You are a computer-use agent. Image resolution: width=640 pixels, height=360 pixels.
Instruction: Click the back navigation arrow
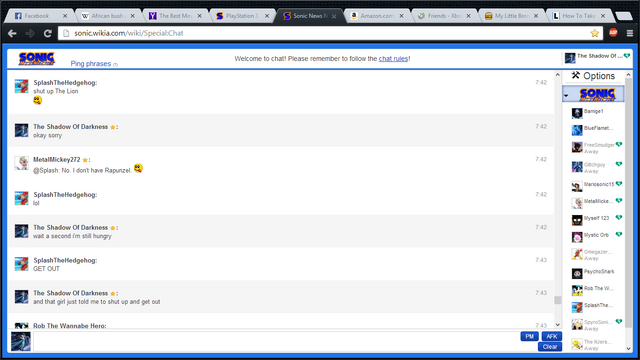12,33
